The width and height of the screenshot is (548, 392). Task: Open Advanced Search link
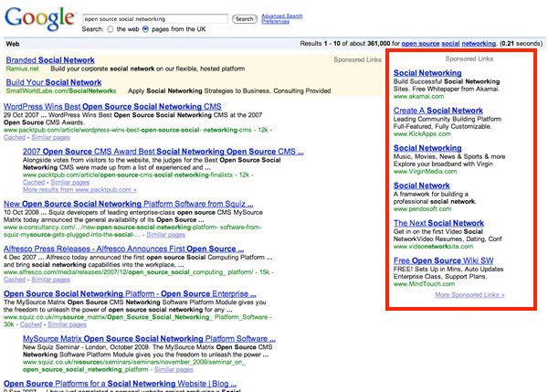[282, 16]
